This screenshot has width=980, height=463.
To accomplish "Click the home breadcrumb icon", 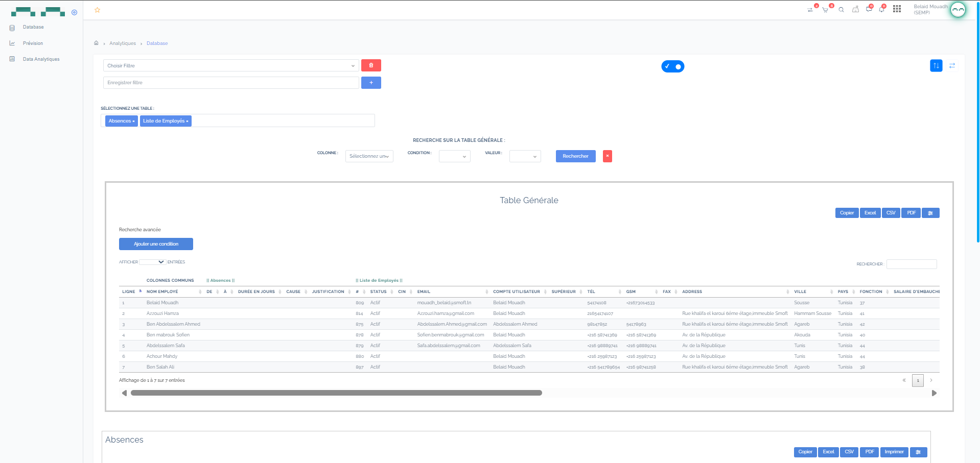I will (96, 43).
